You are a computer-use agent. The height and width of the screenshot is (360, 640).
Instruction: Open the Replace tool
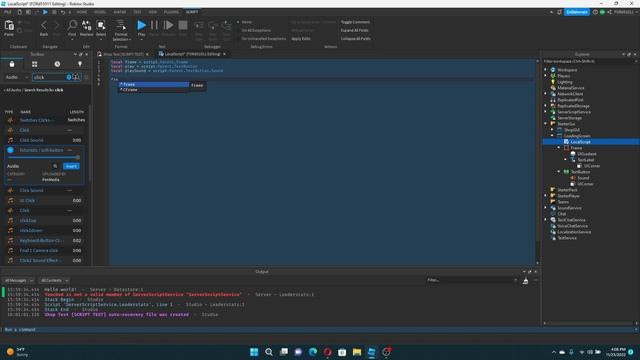tap(87, 25)
